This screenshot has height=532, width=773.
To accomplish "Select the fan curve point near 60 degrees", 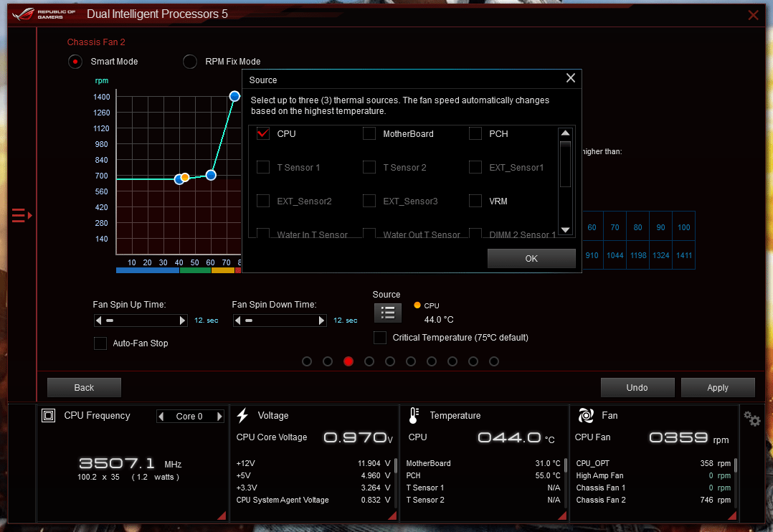I will (x=211, y=175).
